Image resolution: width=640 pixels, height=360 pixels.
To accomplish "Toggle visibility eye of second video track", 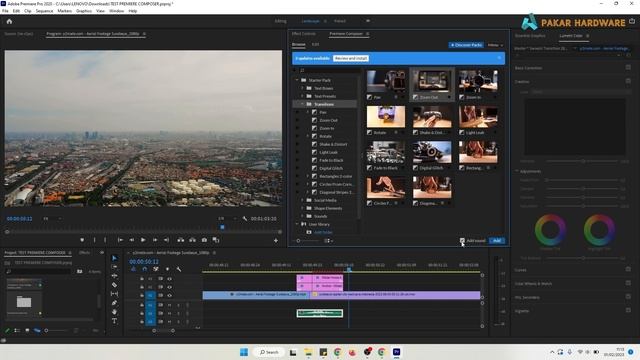I will 169,287.
